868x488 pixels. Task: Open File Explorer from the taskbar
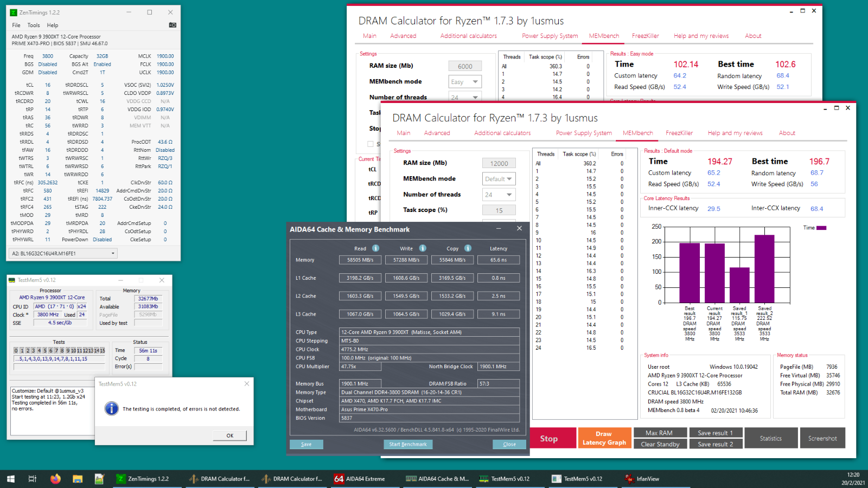78,479
